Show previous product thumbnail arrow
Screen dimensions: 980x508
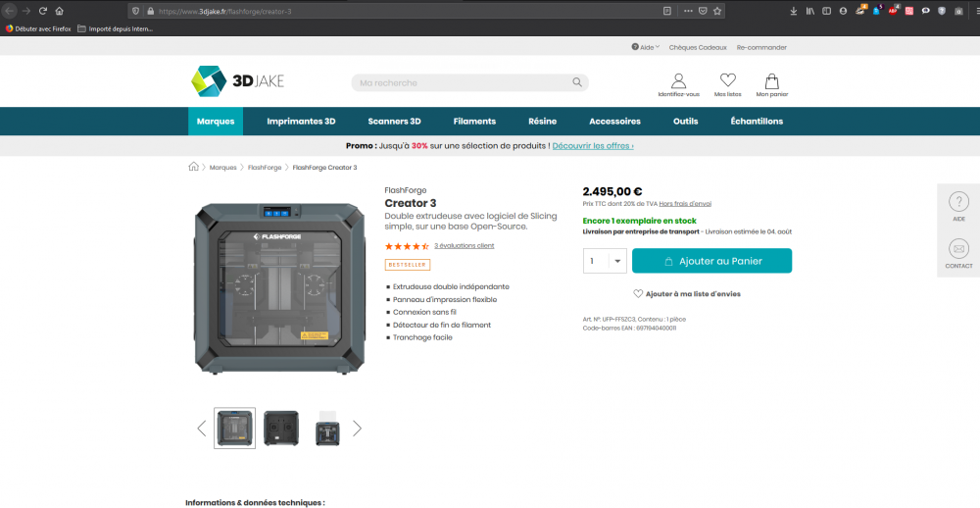point(201,428)
